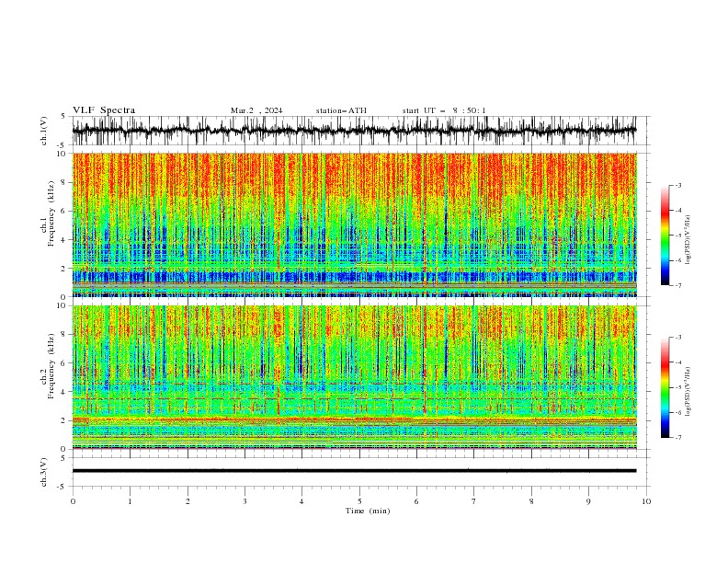Click the ch.2 spectrogram color scale bar
Viewport: 728px width, 563px height.
(x=665, y=387)
